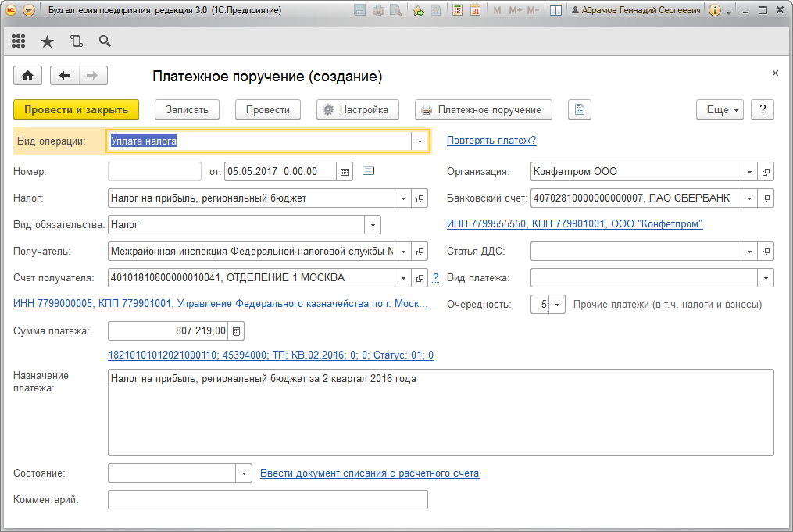
Task: Click the back arrow navigation button
Action: tap(65, 76)
